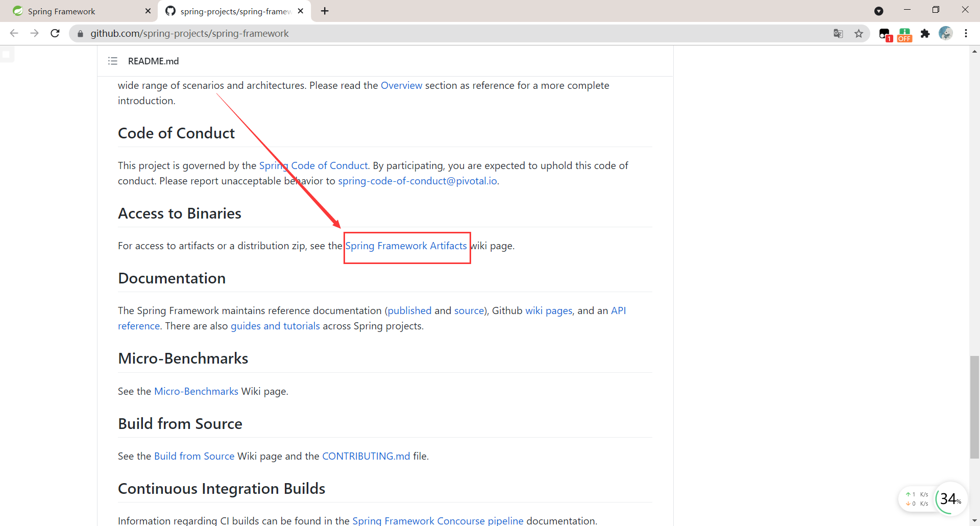Close the Spring Framework tab

click(148, 11)
